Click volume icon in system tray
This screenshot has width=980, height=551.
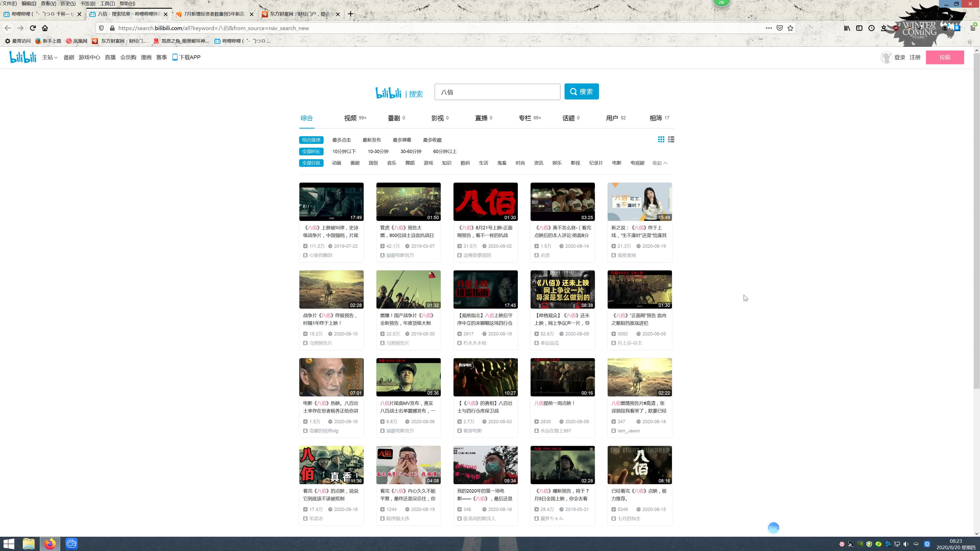(x=906, y=544)
